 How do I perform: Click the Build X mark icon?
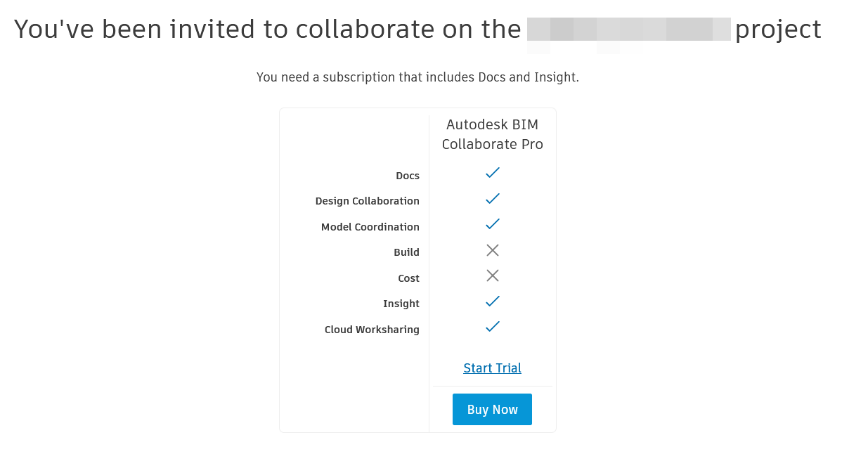pyautogui.click(x=492, y=249)
